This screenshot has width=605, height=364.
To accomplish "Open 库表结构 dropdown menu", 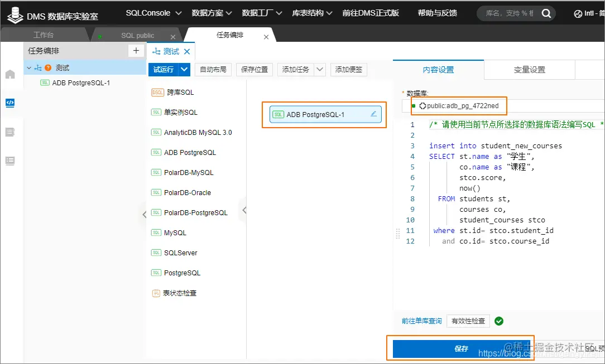I will pyautogui.click(x=312, y=13).
